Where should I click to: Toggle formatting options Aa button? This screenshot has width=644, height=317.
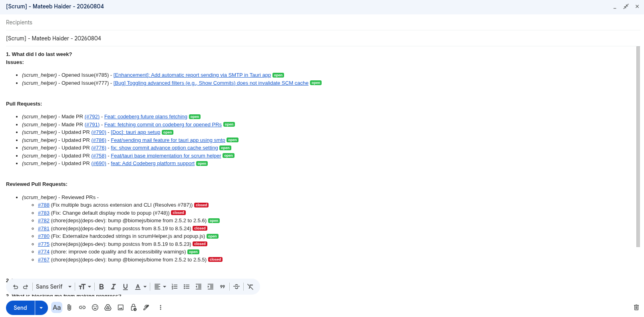tap(57, 307)
